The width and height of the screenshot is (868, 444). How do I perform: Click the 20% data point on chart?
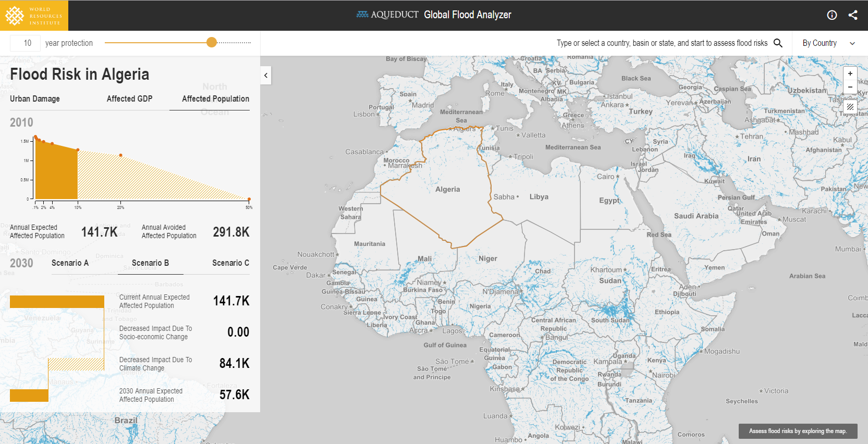coord(120,155)
